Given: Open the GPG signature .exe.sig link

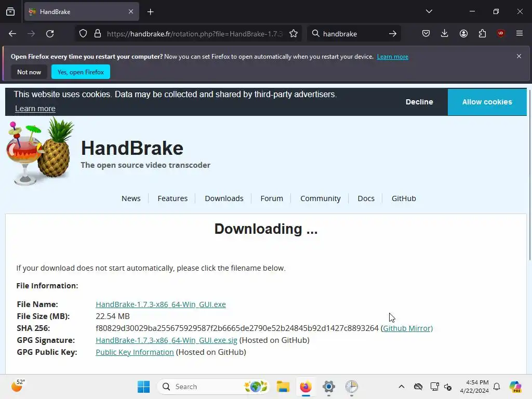Looking at the screenshot, I should point(166,340).
